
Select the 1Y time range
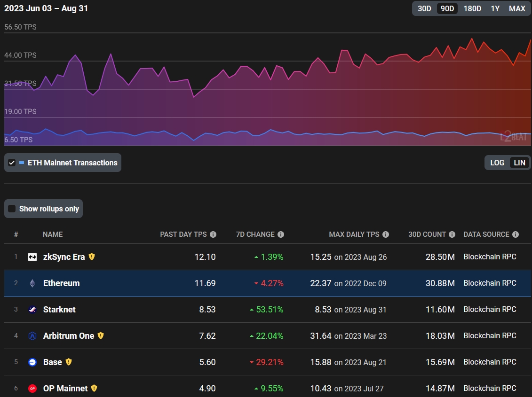click(x=495, y=8)
